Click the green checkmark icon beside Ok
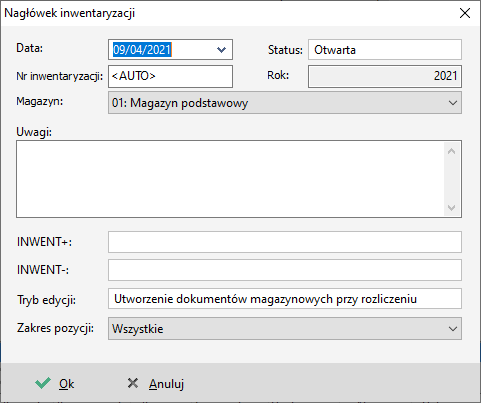This screenshot has height=403, width=481. point(43,383)
